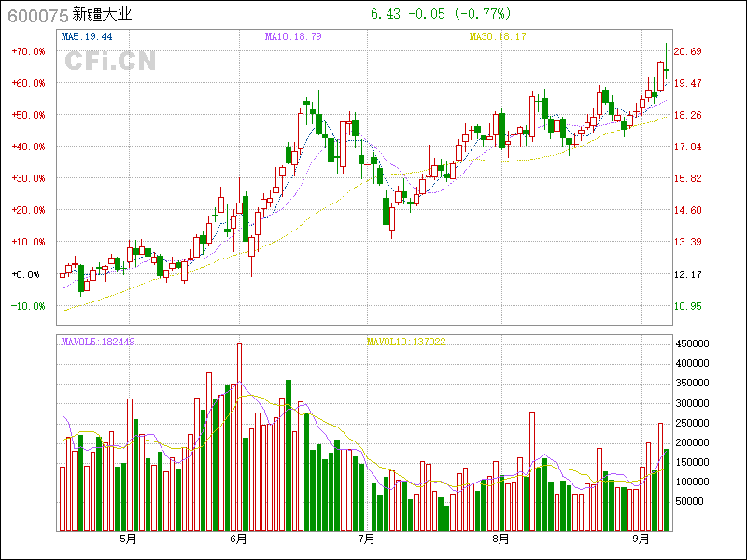747x560 pixels.
Task: Jump to the 6月 date marker
Action: [238, 539]
